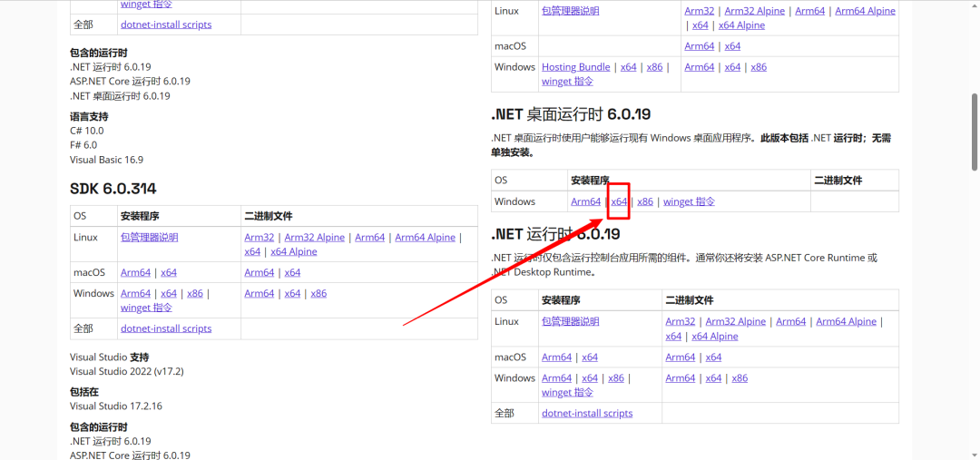This screenshot has height=460, width=980.
Task: Open winget 指令 link in Desktop Runtime table
Action: point(689,201)
